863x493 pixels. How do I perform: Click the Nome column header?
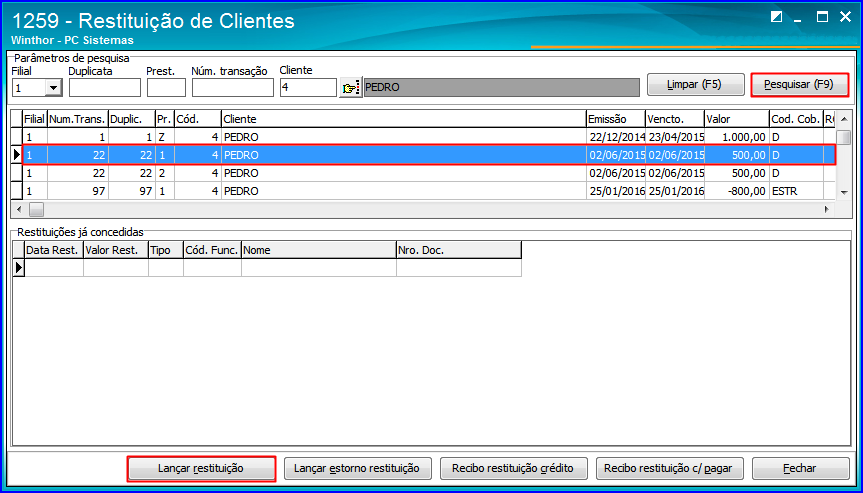[318, 250]
